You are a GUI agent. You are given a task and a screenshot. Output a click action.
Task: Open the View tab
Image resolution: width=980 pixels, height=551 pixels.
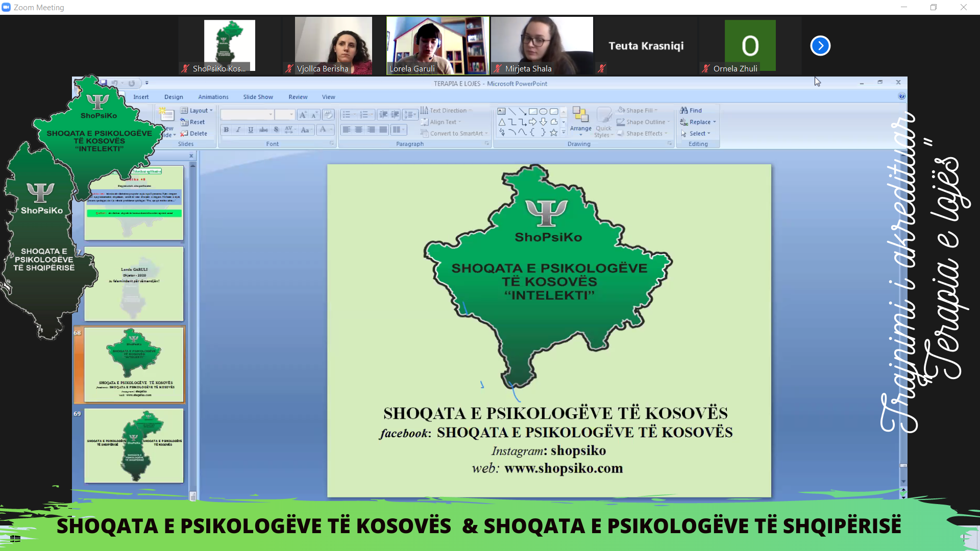click(x=328, y=97)
